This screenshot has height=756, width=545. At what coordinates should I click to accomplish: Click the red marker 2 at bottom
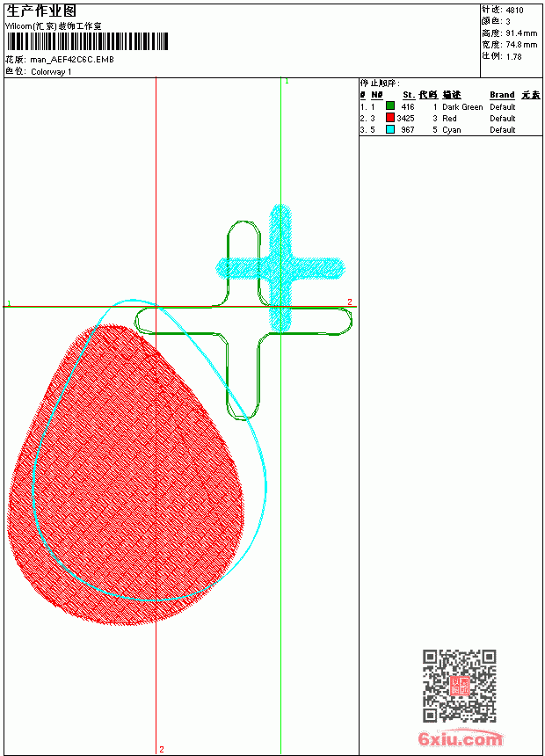click(162, 749)
